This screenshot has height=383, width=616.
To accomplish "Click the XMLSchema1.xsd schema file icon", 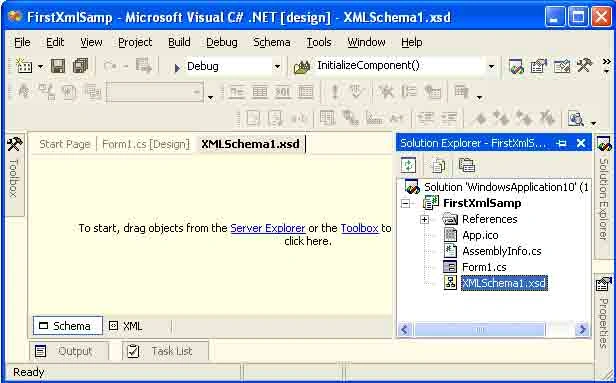I will [x=450, y=283].
